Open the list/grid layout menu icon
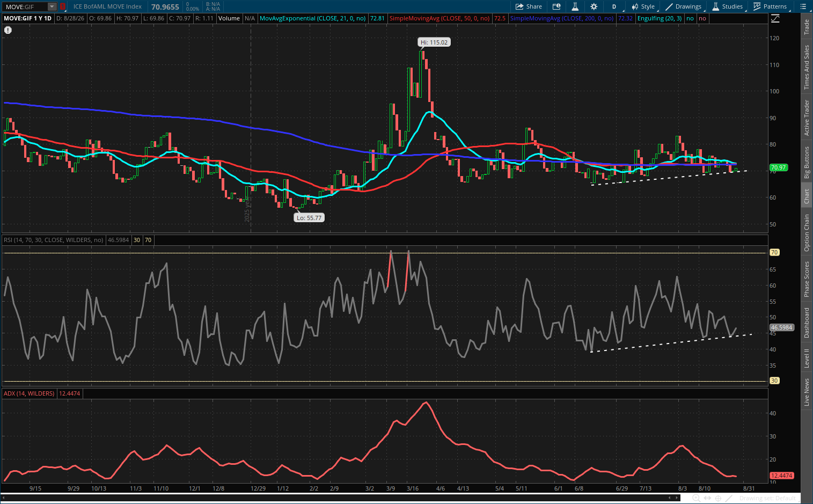 tap(803, 6)
